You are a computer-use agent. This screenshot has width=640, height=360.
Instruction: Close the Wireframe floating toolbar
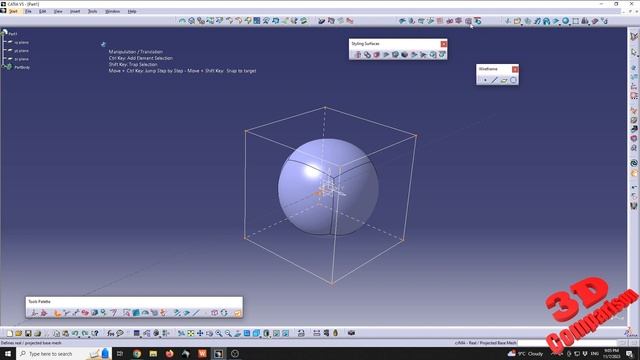coord(515,69)
